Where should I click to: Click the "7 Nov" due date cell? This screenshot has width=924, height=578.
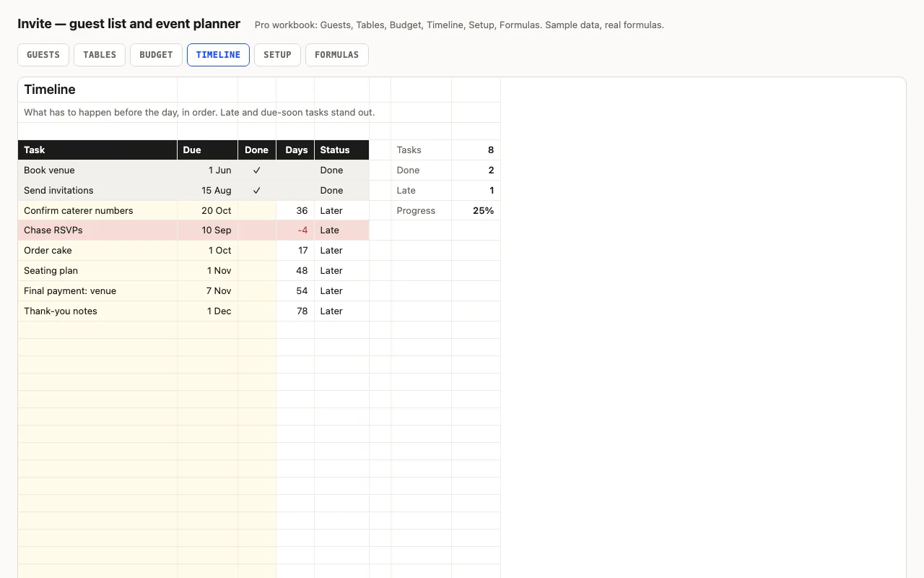click(208, 291)
